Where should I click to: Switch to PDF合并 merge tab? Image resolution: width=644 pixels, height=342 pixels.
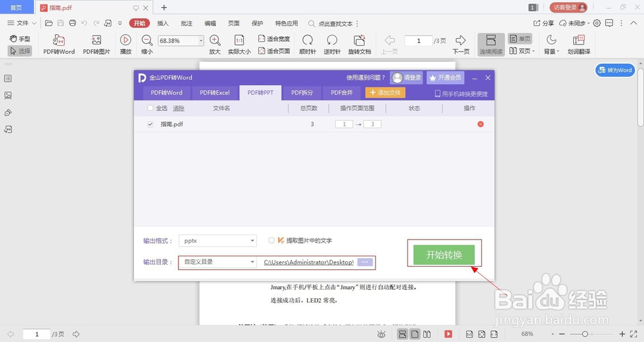click(342, 93)
